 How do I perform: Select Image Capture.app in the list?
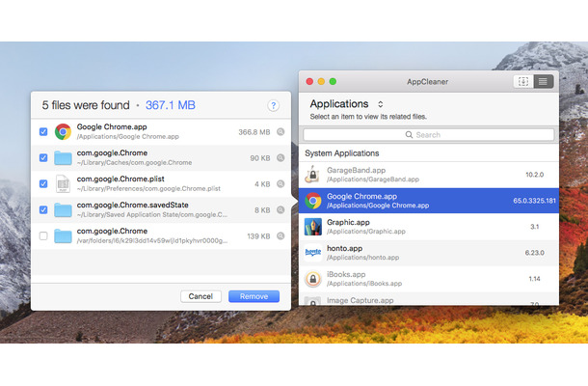(429, 300)
